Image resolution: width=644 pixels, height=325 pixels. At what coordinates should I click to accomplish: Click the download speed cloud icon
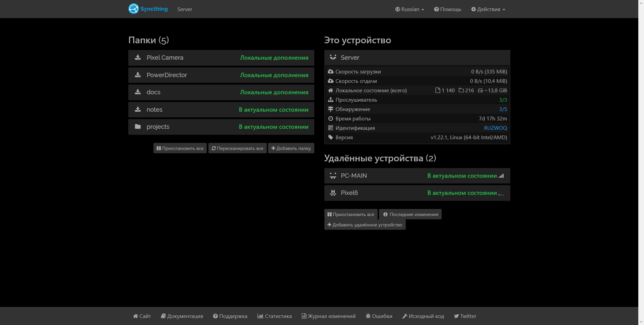[x=331, y=71]
